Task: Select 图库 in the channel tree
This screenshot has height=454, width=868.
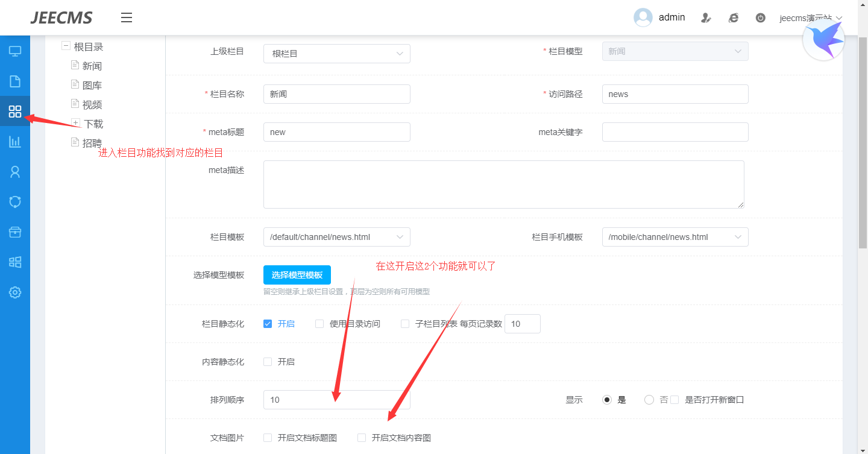Action: pos(92,86)
